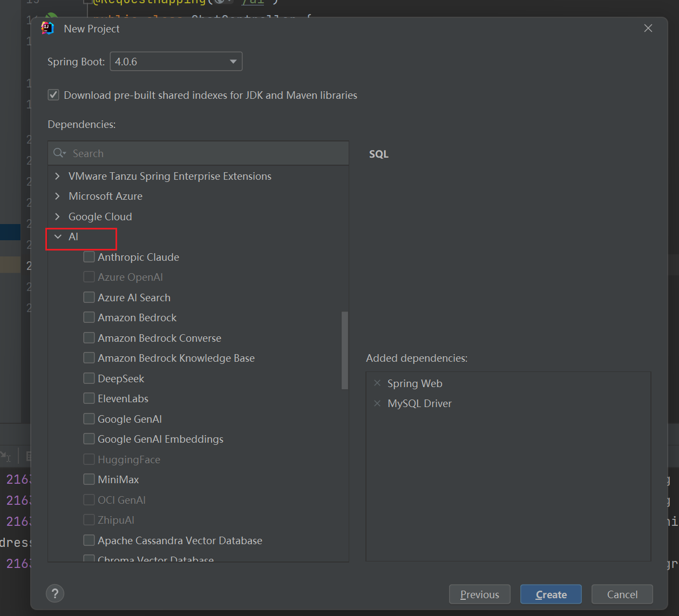This screenshot has width=679, height=616.
Task: Enable the MiniMax checkbox
Action: coord(89,479)
